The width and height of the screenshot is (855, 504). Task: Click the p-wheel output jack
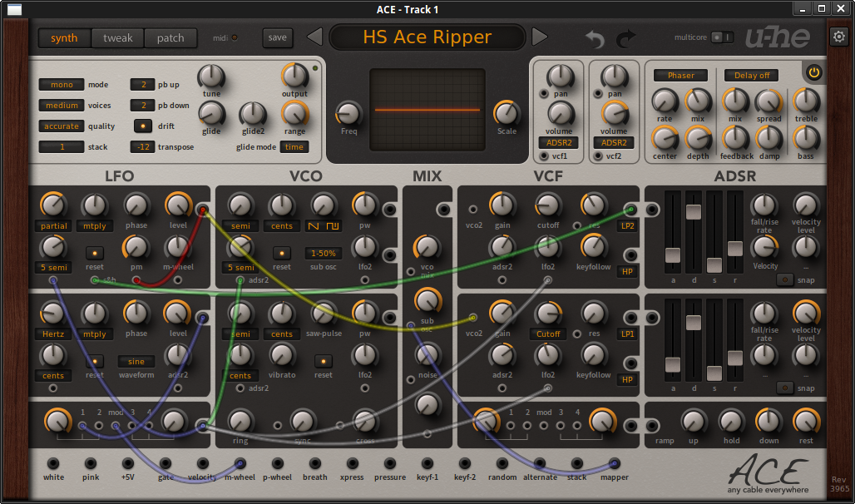pos(278,463)
